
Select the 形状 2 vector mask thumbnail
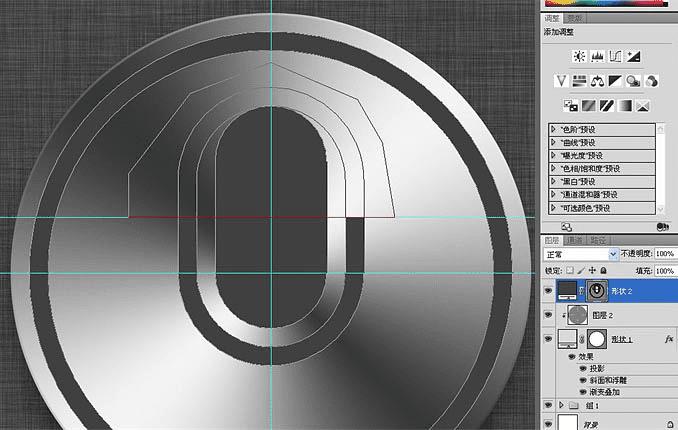(597, 291)
